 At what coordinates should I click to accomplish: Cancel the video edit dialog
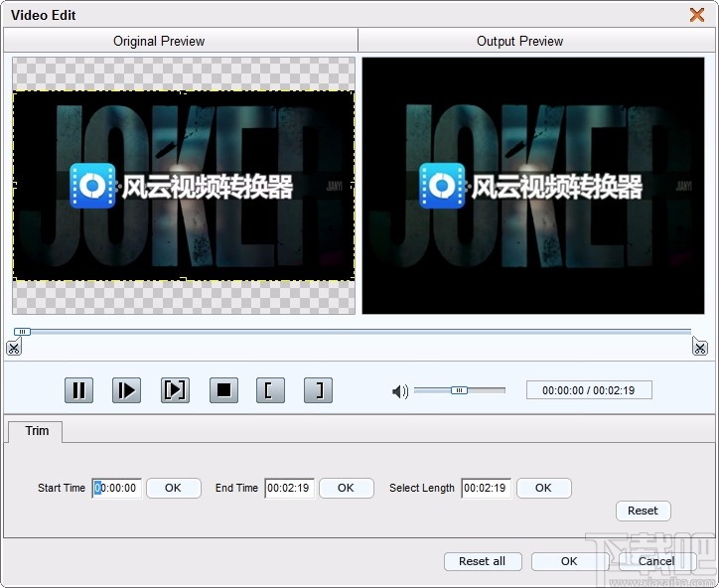click(x=656, y=561)
